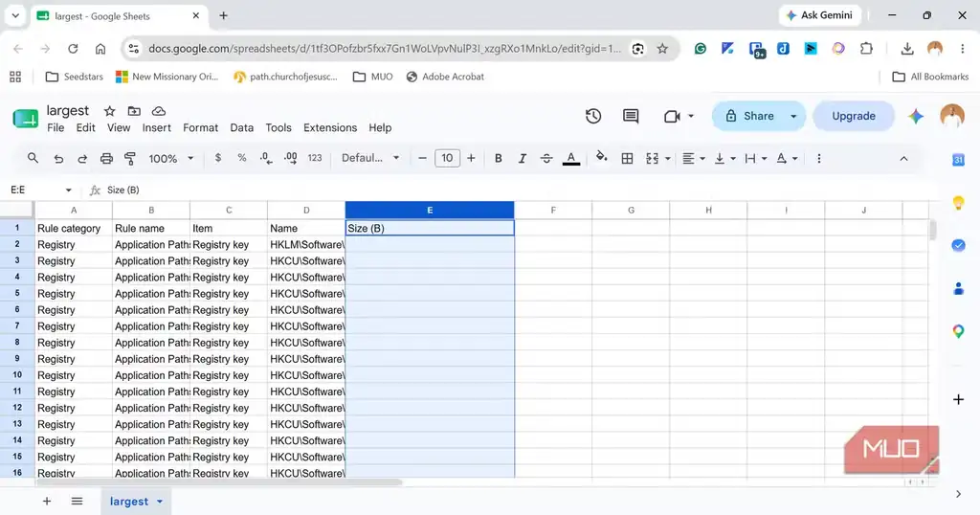Image resolution: width=980 pixels, height=515 pixels.
Task: Select the column F header
Action: click(553, 210)
